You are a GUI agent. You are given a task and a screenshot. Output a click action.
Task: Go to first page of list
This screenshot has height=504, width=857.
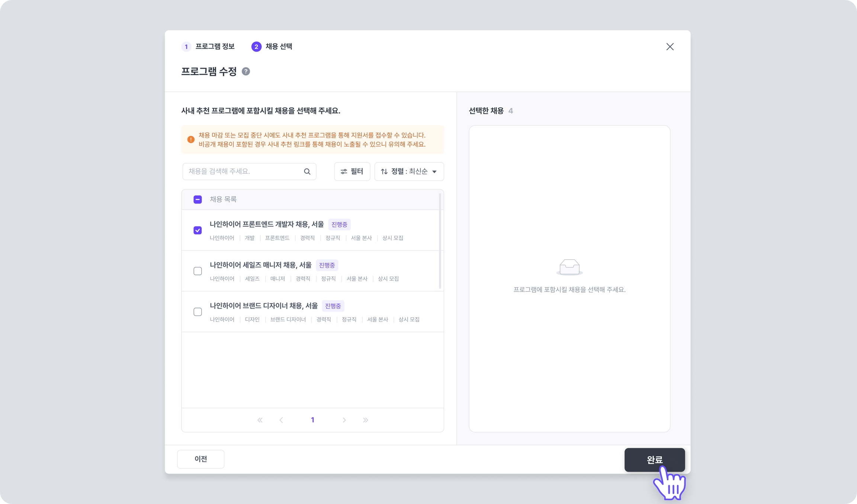[x=260, y=420]
